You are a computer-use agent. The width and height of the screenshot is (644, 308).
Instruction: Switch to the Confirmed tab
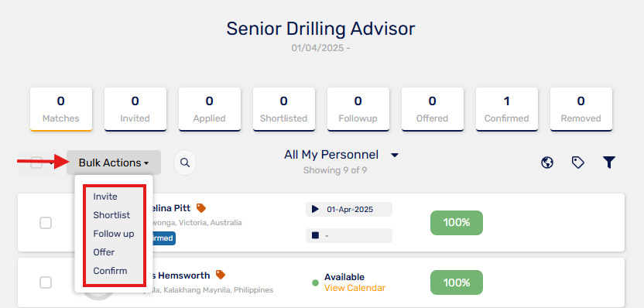coord(506,109)
